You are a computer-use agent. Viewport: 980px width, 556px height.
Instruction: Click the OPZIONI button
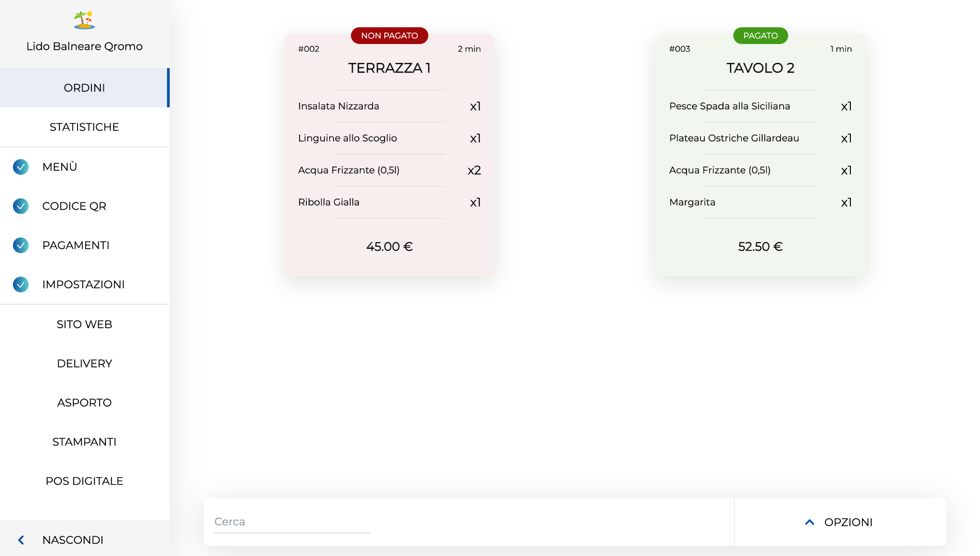point(840,522)
